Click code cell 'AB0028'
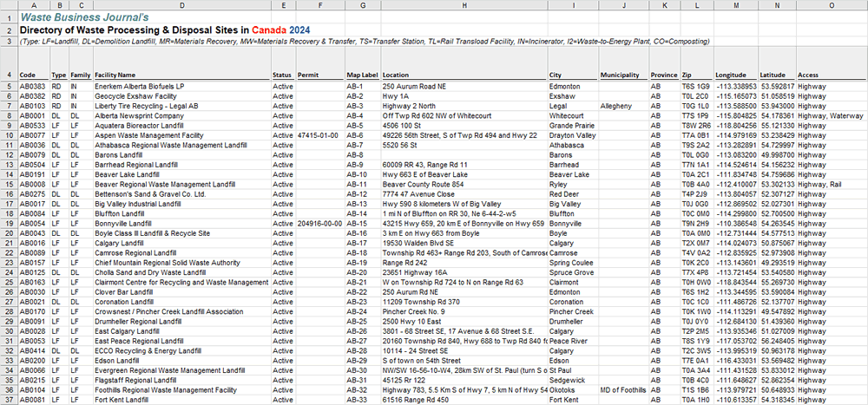The width and height of the screenshot is (868, 405). tap(35, 331)
